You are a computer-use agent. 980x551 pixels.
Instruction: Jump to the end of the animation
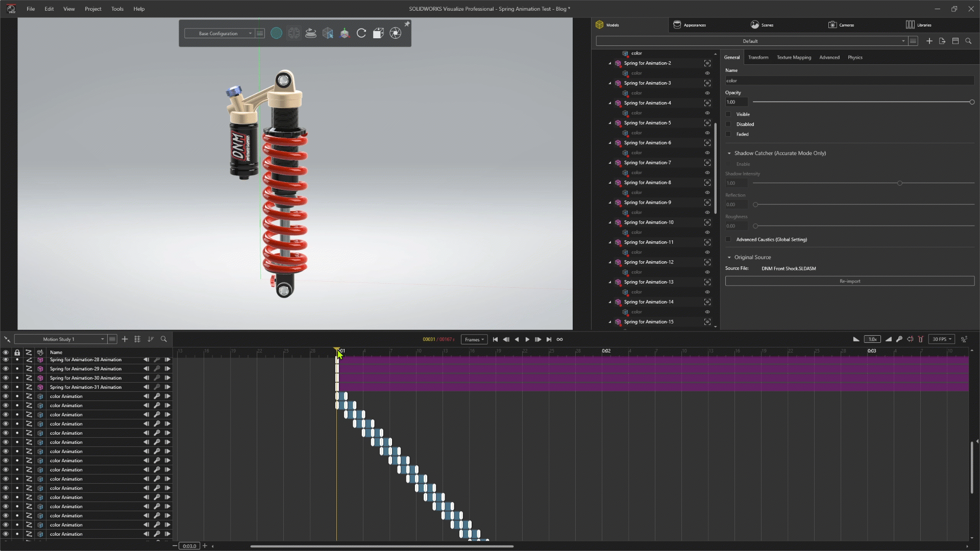(x=549, y=339)
